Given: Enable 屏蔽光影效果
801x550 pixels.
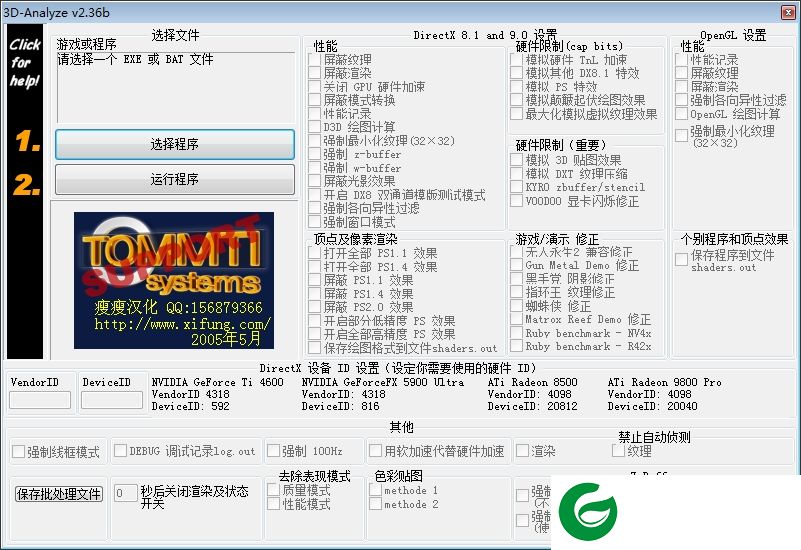Looking at the screenshot, I should point(315,181).
